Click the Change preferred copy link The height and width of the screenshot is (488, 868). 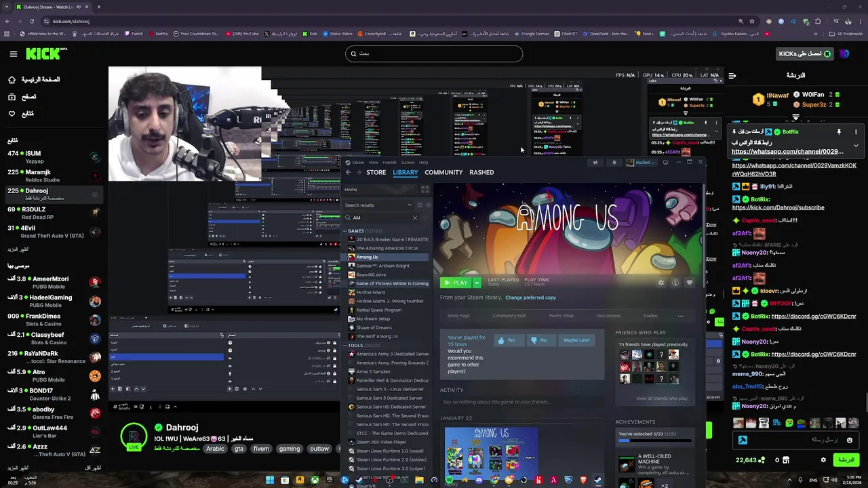[x=530, y=298]
